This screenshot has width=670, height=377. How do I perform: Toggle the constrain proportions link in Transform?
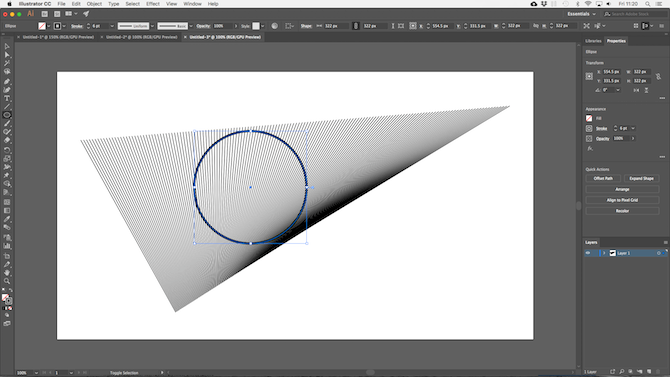[x=658, y=77]
